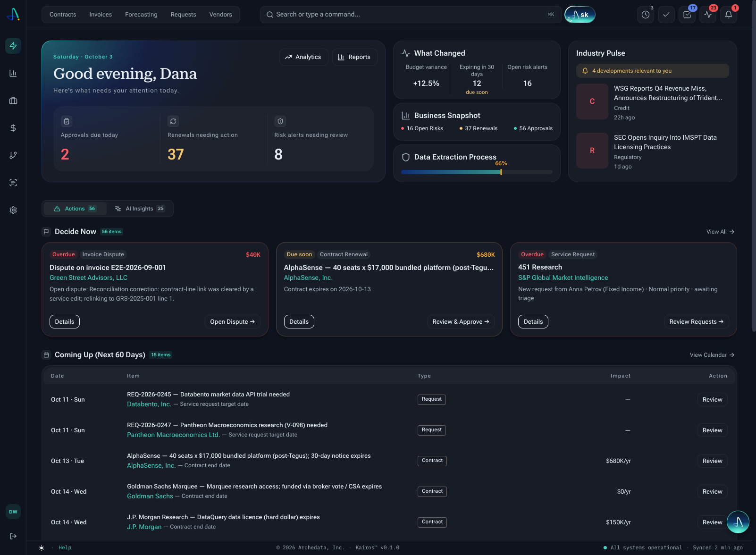Image resolution: width=756 pixels, height=555 pixels.
Task: Open the Forecasting nav item
Action: click(141, 15)
